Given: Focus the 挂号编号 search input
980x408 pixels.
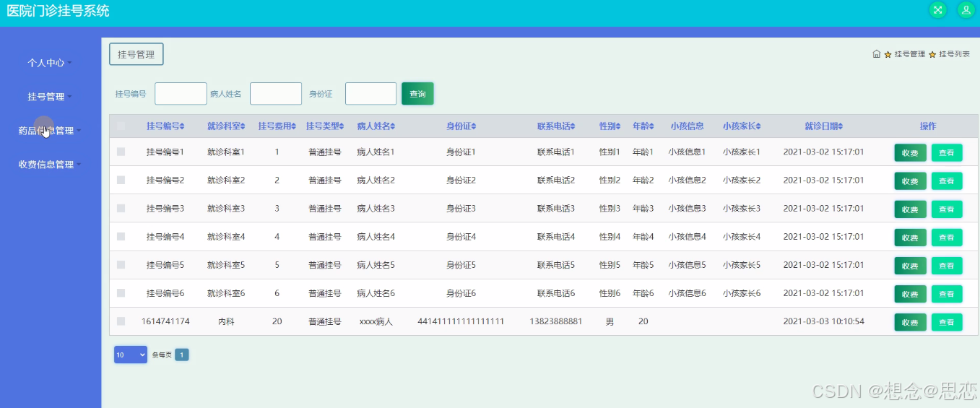Looking at the screenshot, I should pos(181,94).
